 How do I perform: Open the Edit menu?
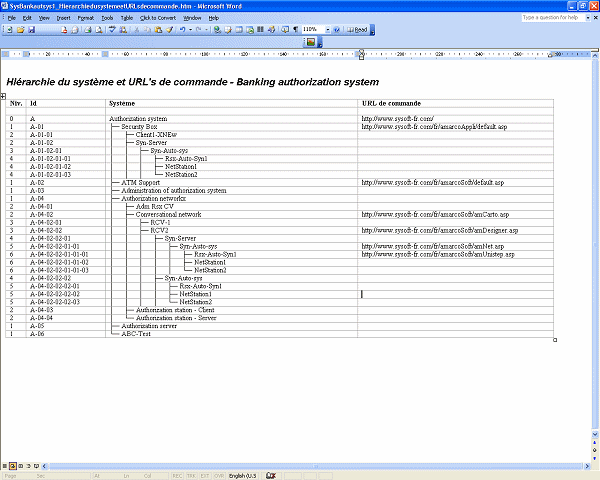pyautogui.click(x=27, y=18)
